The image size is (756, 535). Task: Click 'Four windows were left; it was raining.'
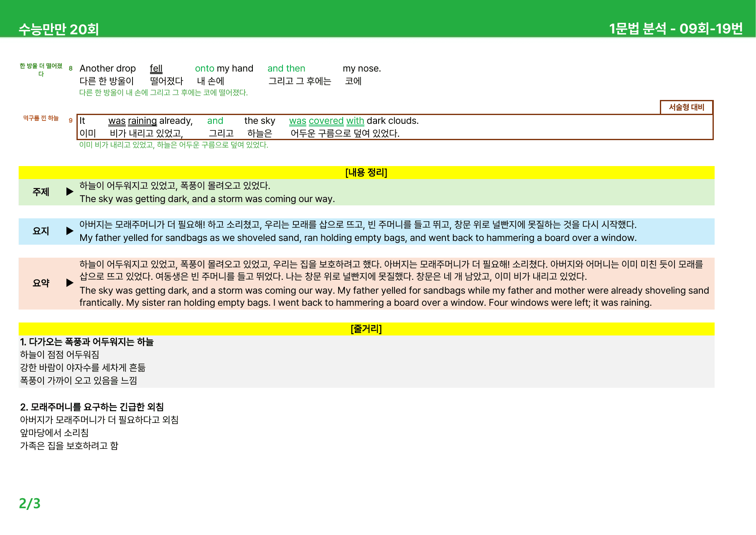click(570, 302)
